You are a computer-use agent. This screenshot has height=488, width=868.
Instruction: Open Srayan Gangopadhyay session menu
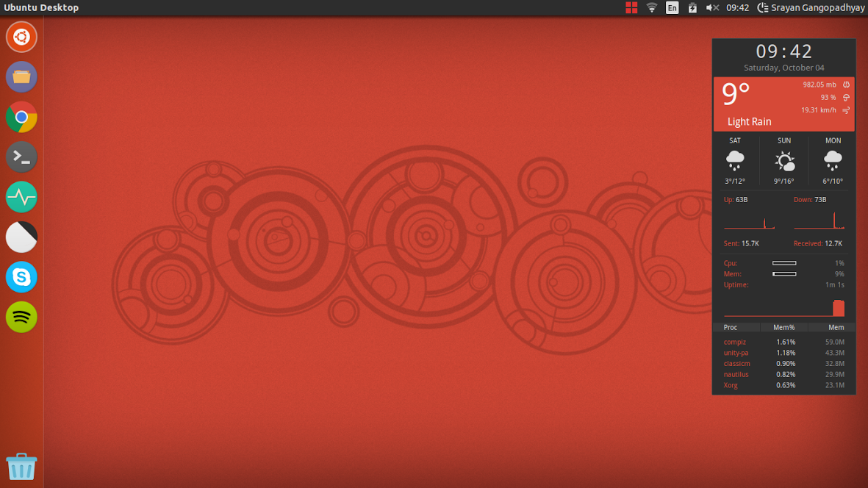point(811,8)
